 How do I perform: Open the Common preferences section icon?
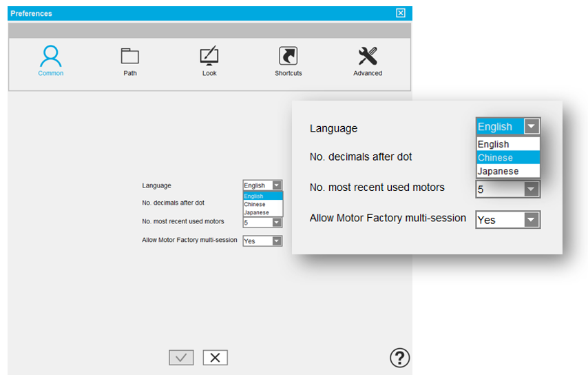pyautogui.click(x=51, y=57)
